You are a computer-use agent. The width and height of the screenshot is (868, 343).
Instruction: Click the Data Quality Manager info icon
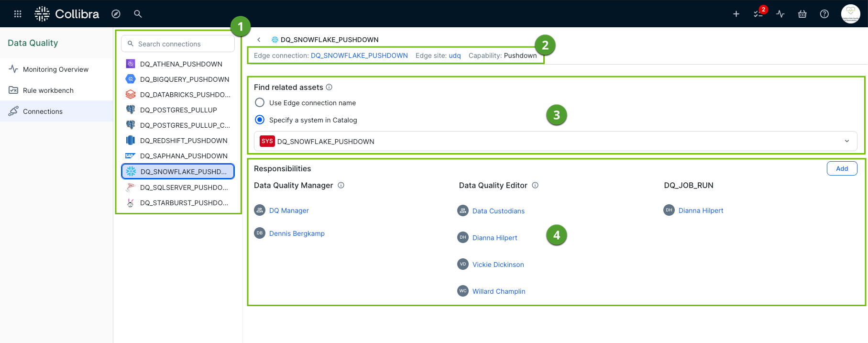(341, 185)
